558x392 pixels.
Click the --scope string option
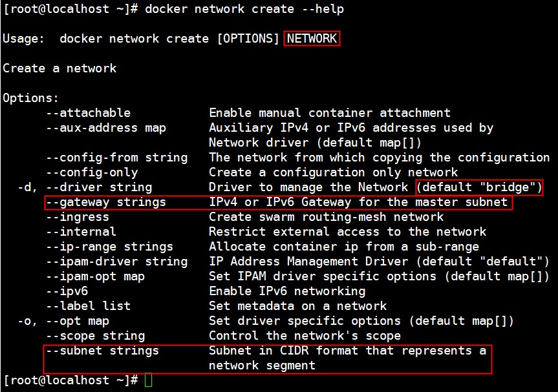point(95,336)
